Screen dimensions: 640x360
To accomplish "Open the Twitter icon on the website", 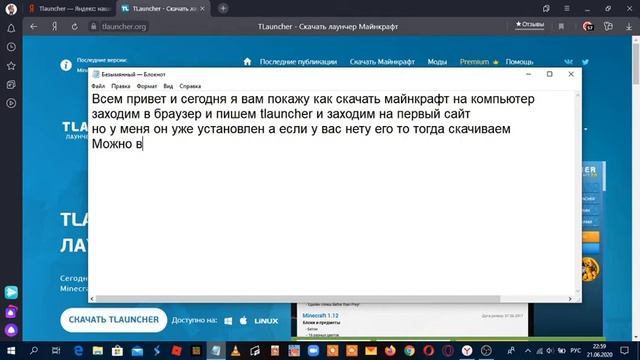I will click(x=585, y=62).
